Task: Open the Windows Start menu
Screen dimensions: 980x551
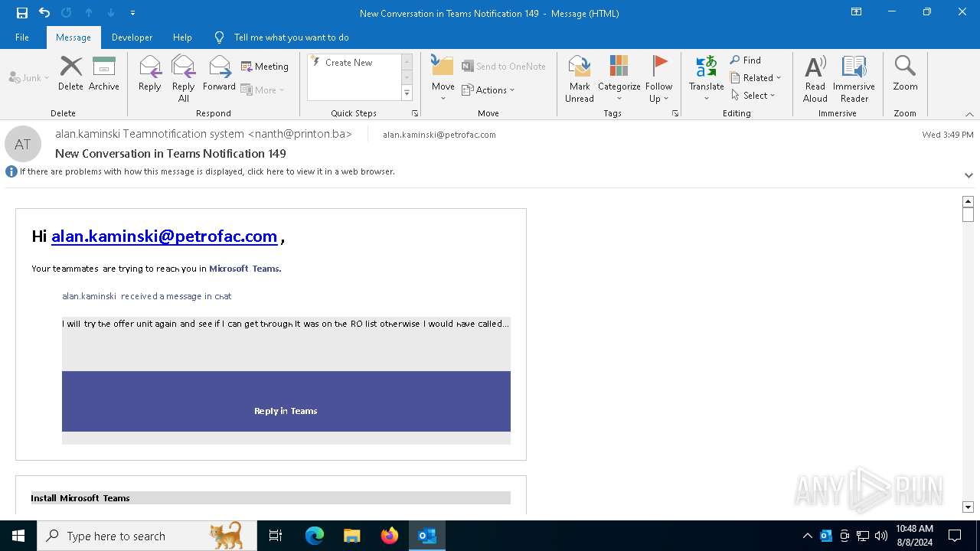Action: pos(18,536)
